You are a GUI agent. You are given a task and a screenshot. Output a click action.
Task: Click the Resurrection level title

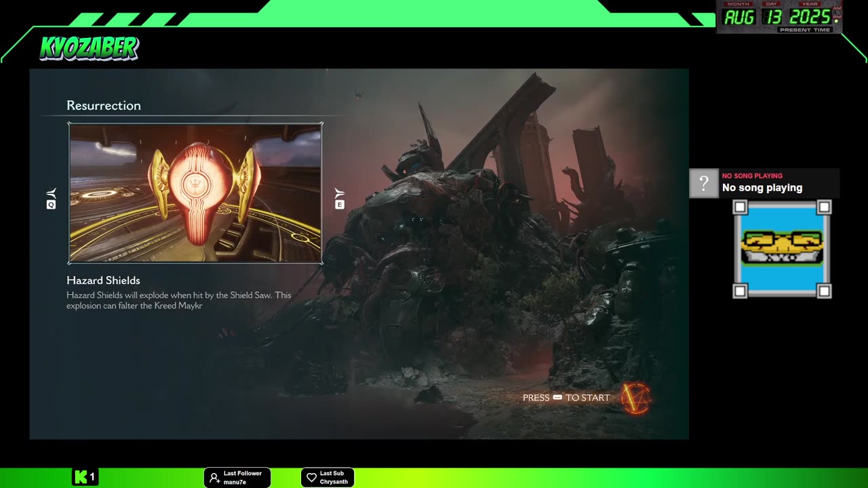pos(104,105)
